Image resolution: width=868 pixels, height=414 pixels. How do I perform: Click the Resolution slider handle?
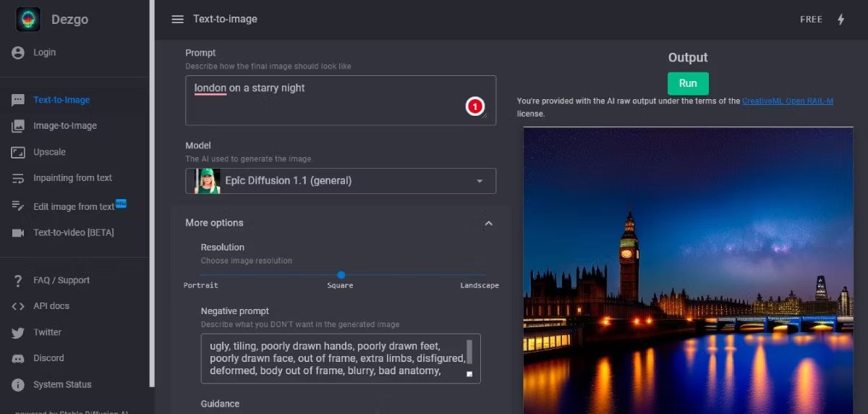click(x=341, y=275)
